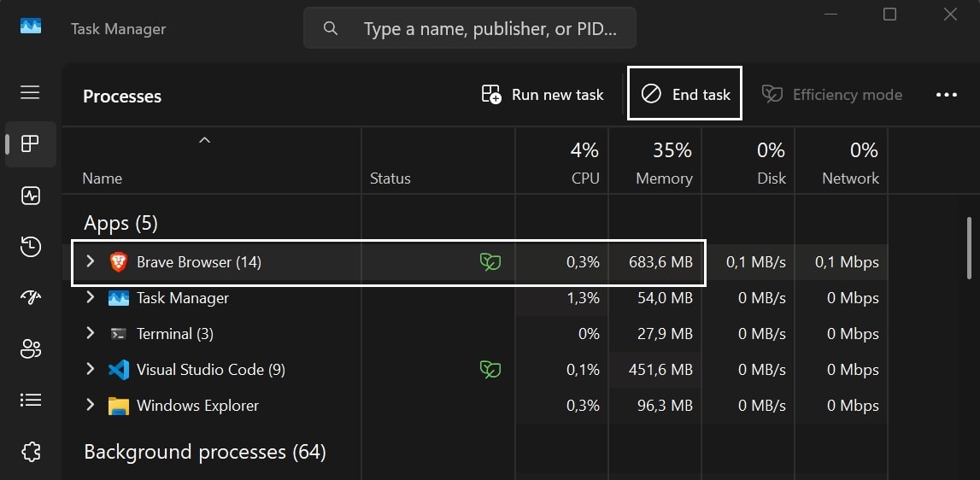Click the Visual Studio Code icon
Viewport: 980px width, 480px height.
click(x=118, y=369)
